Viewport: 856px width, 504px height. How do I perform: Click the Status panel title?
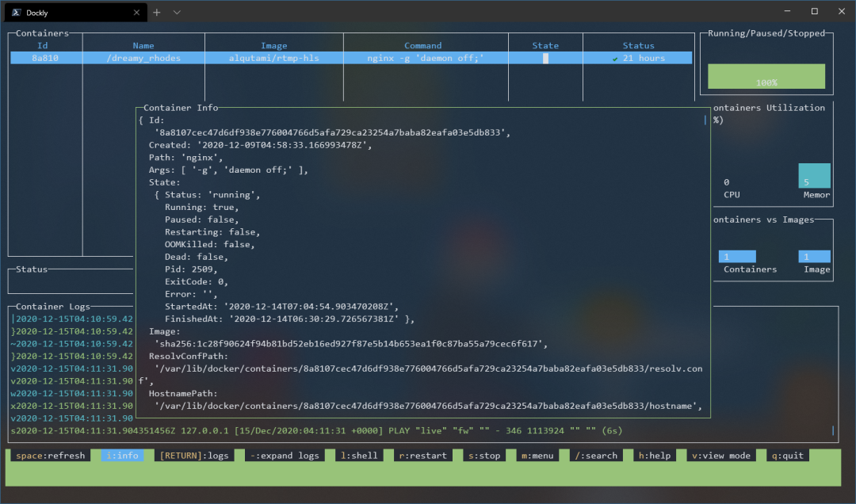click(32, 269)
